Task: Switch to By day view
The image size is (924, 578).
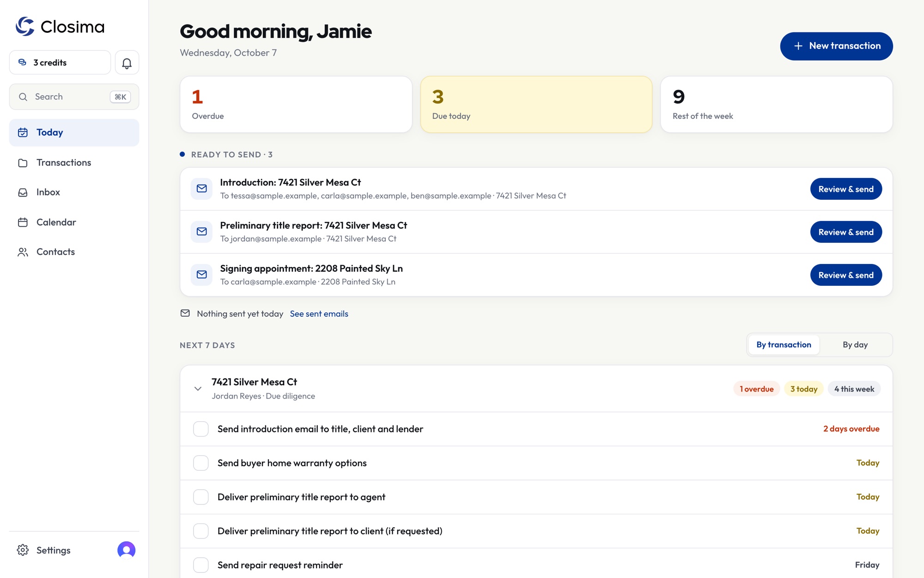Action: (x=855, y=345)
